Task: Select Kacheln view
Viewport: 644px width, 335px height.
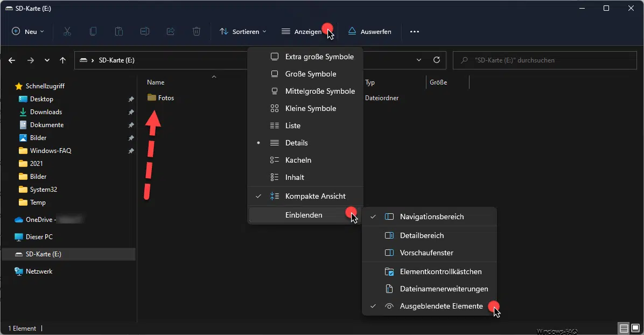Action: 305,160
